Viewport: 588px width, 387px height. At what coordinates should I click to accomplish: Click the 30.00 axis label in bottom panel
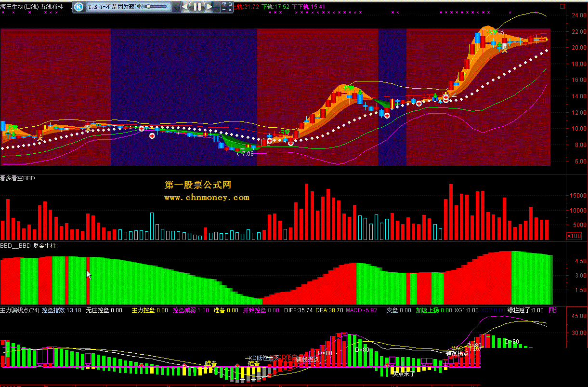pos(578,333)
